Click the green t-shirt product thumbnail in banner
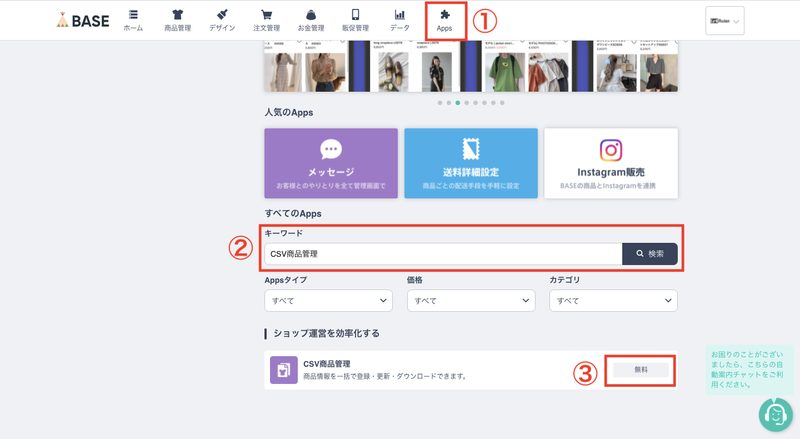Viewport: 800px width, 439px height. tap(505, 71)
